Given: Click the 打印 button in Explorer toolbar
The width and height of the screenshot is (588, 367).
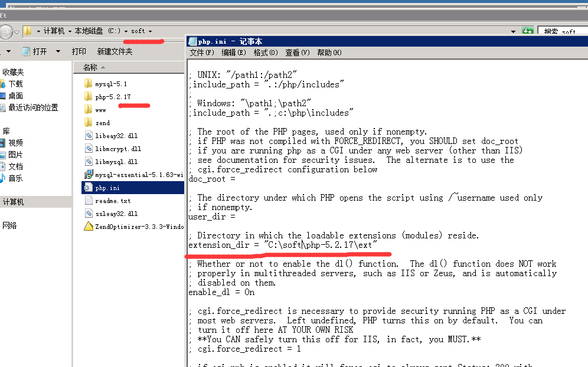Looking at the screenshot, I should click(79, 52).
